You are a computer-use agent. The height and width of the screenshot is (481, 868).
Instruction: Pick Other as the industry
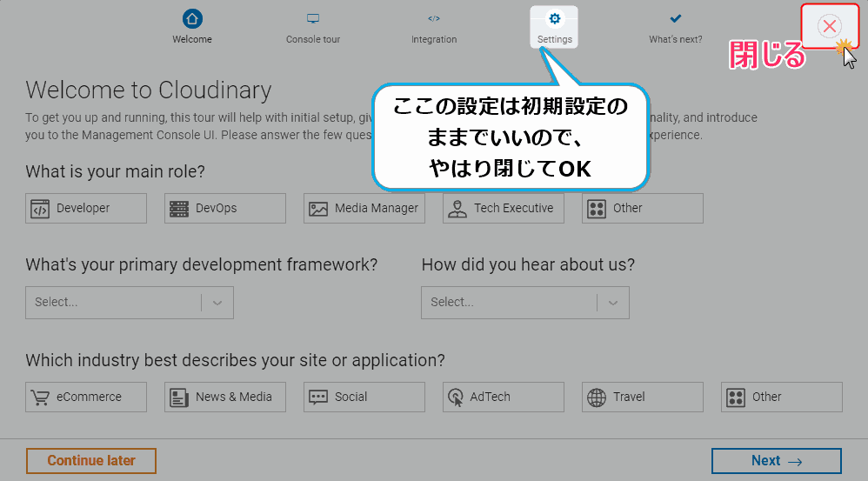click(782, 397)
